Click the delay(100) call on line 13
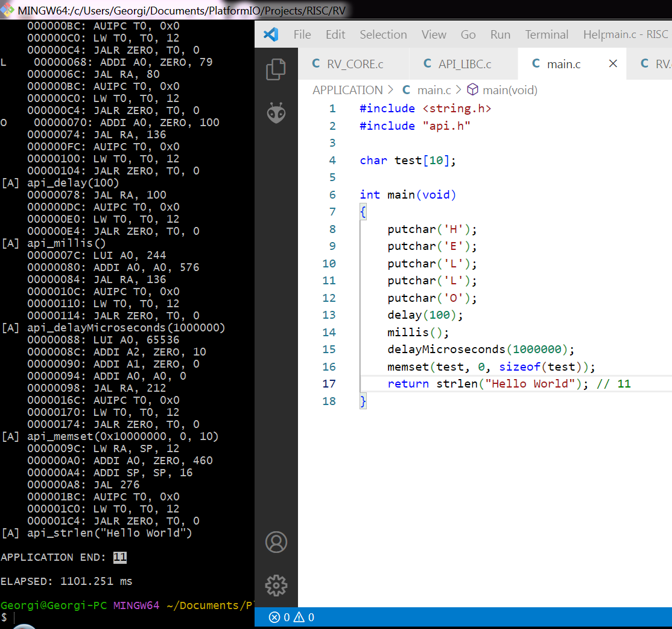The image size is (672, 629). (x=425, y=315)
